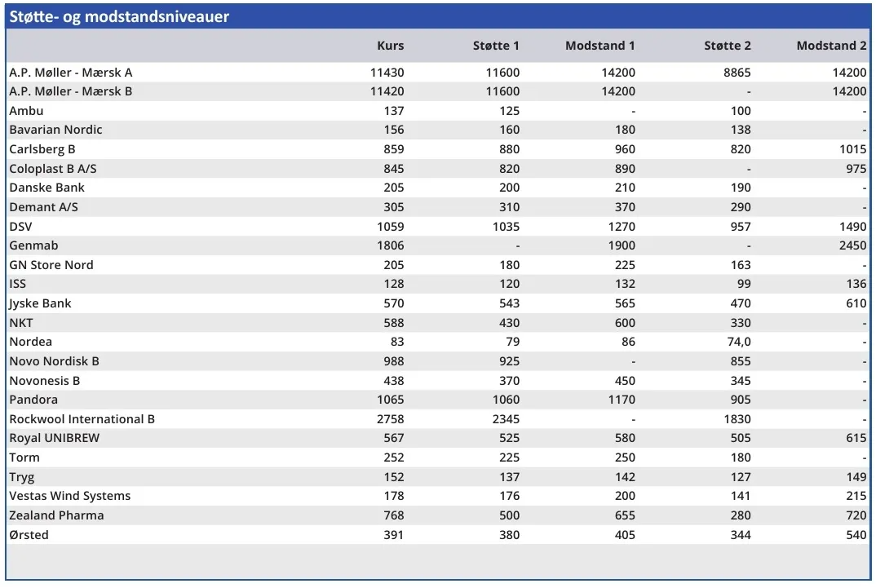The width and height of the screenshot is (876, 588).
Task: Click Royal UNIBREW company name
Action: (55, 438)
